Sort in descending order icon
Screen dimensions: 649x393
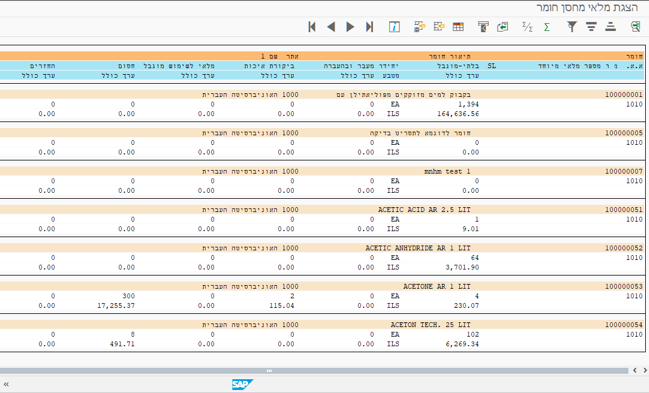pos(591,27)
